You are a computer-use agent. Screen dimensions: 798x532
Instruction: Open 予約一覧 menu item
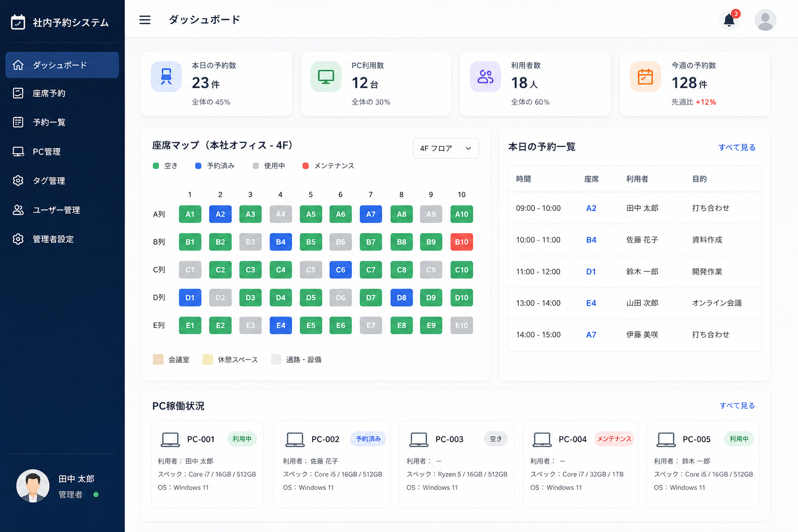(62, 122)
